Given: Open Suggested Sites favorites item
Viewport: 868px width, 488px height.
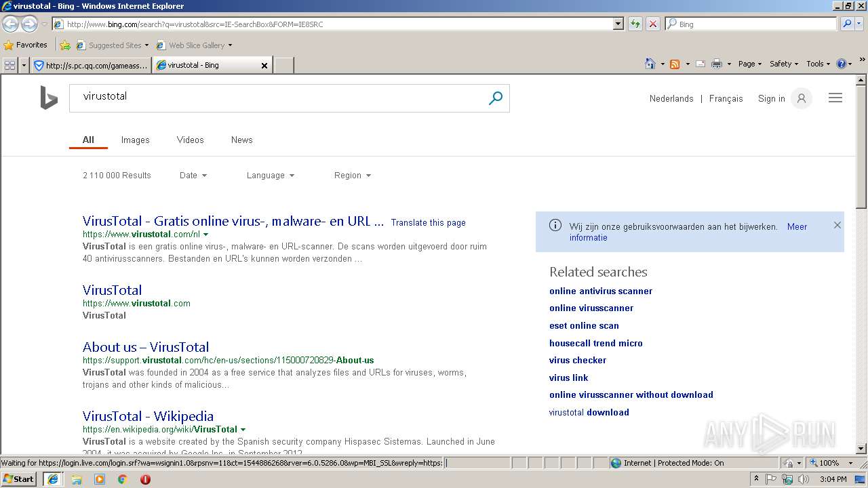Looking at the screenshot, I should click(112, 45).
